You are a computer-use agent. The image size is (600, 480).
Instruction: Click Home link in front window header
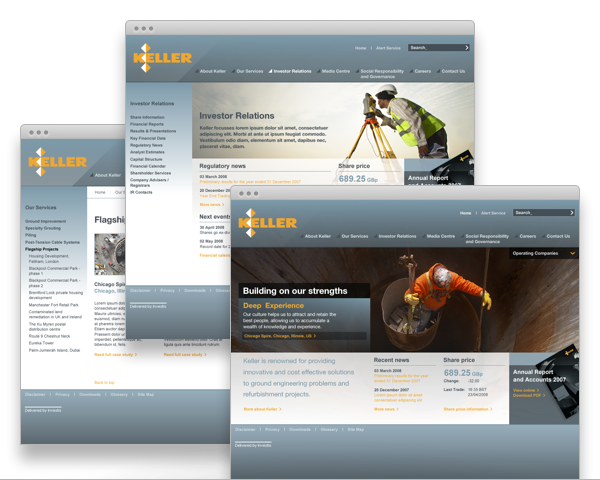click(x=465, y=213)
